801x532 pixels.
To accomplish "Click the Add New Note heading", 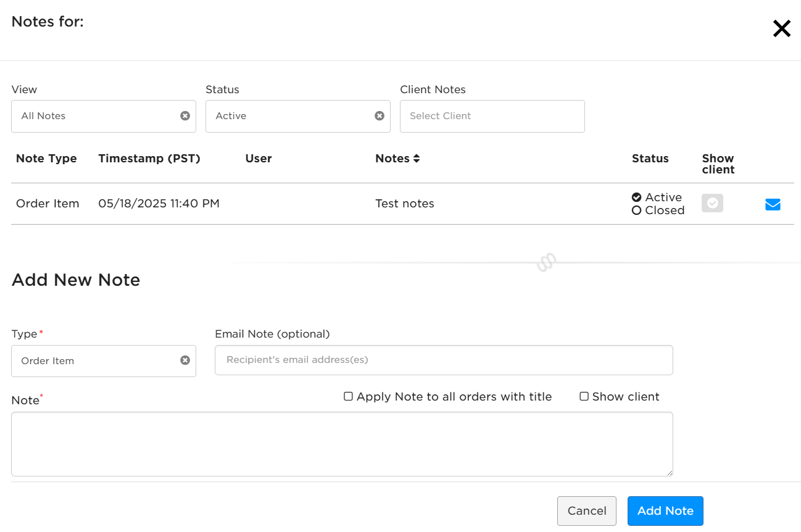I will click(76, 280).
